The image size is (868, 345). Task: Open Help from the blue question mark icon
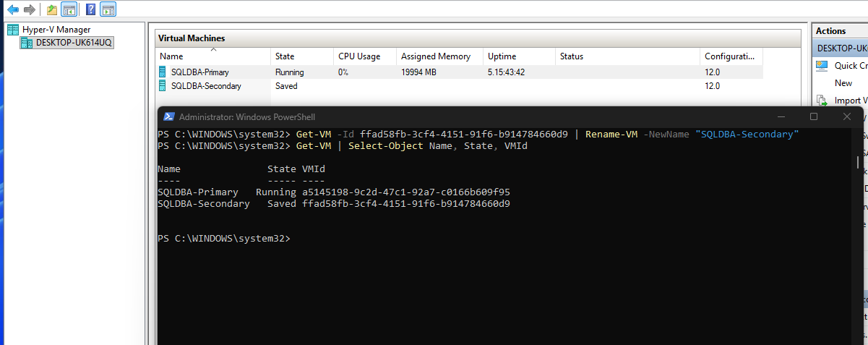click(90, 9)
